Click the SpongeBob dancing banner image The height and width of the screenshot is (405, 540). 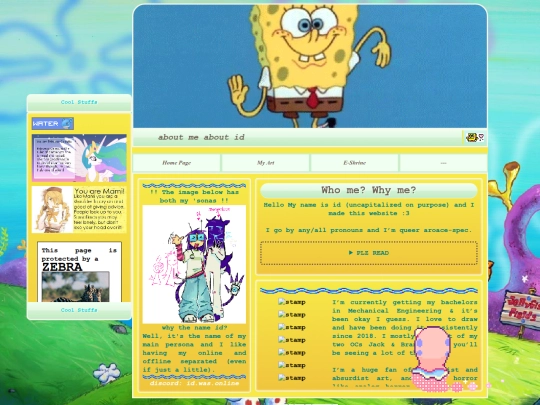(310, 66)
